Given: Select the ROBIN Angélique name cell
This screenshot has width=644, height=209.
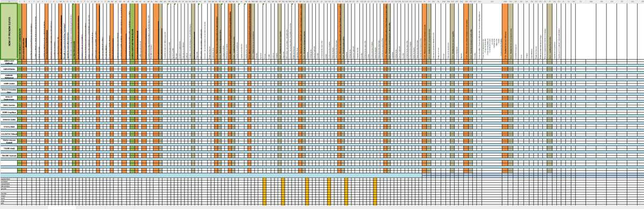Looking at the screenshot, I should (9, 113).
